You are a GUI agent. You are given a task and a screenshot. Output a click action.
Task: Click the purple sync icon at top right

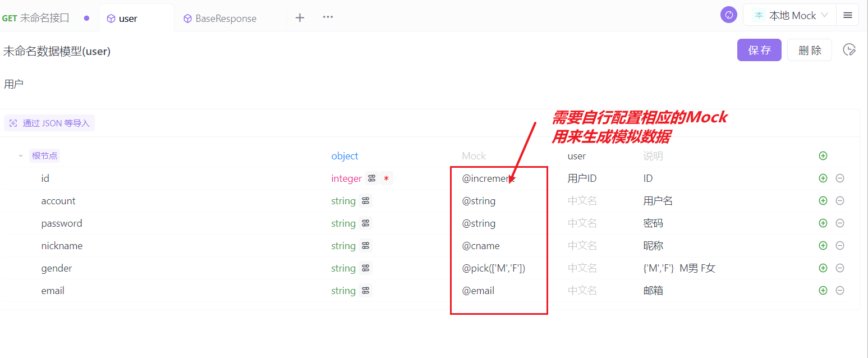[728, 14]
